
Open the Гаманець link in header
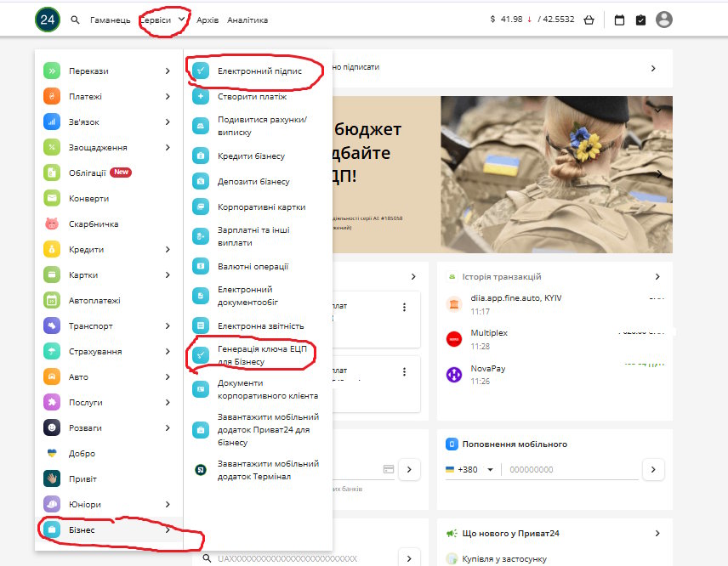click(x=110, y=20)
